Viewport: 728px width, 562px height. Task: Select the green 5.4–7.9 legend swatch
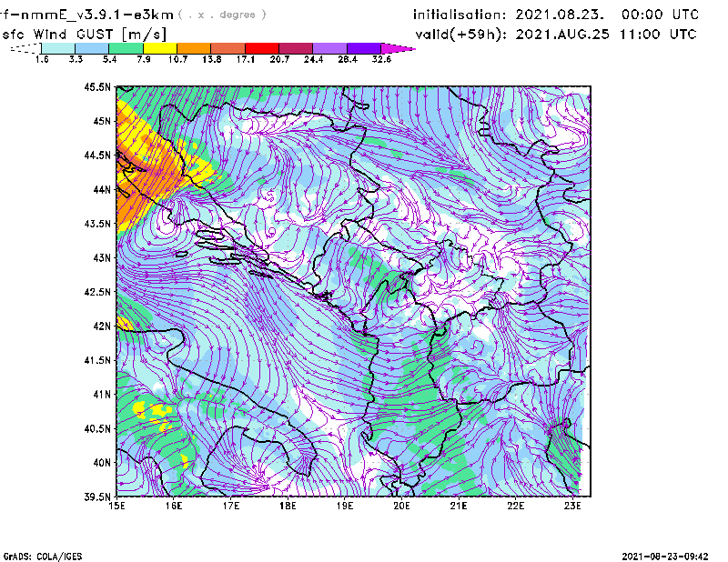pos(126,48)
